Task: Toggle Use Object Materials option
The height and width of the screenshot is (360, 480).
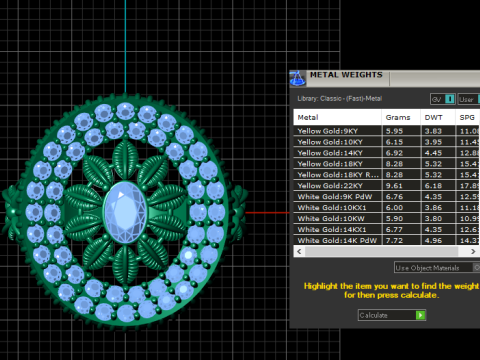Action: click(x=437, y=268)
